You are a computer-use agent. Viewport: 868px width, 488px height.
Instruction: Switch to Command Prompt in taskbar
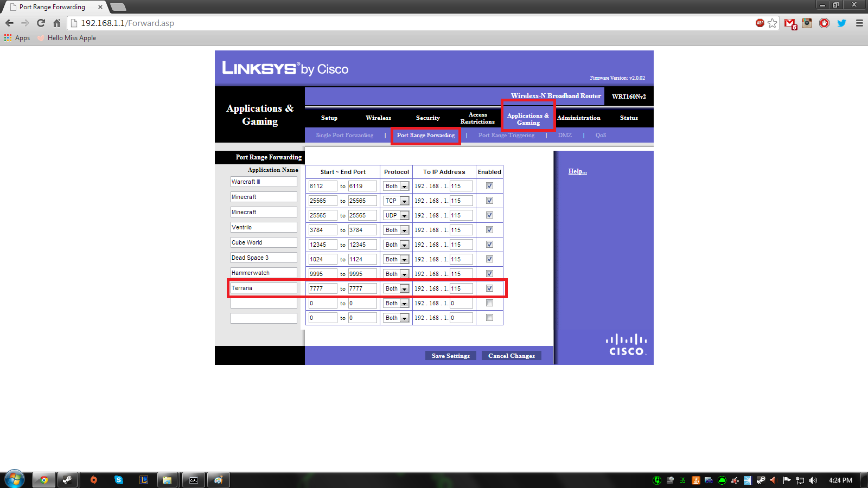193,480
